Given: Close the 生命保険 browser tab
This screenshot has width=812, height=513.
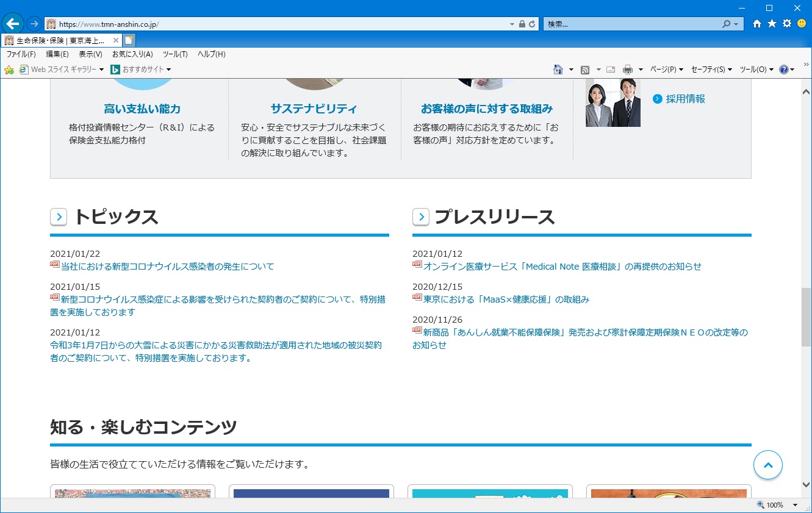Looking at the screenshot, I should [x=116, y=40].
